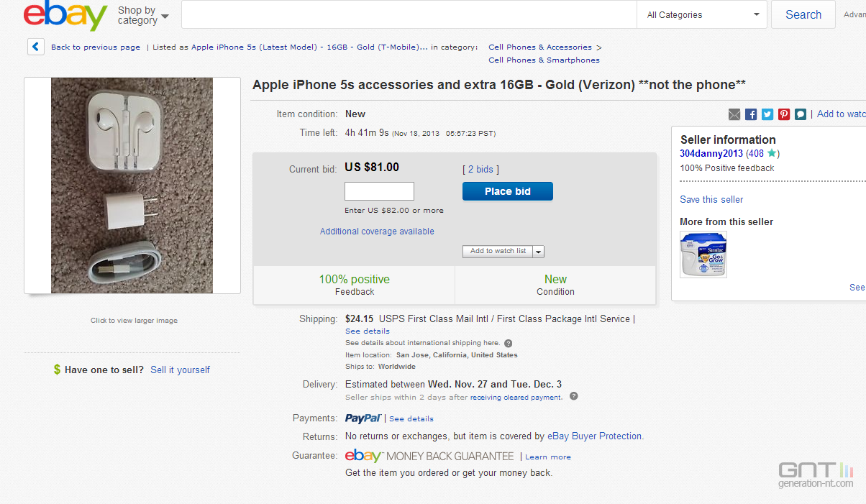Share listing on Pinterest icon
This screenshot has height=504, width=866.
click(x=784, y=114)
